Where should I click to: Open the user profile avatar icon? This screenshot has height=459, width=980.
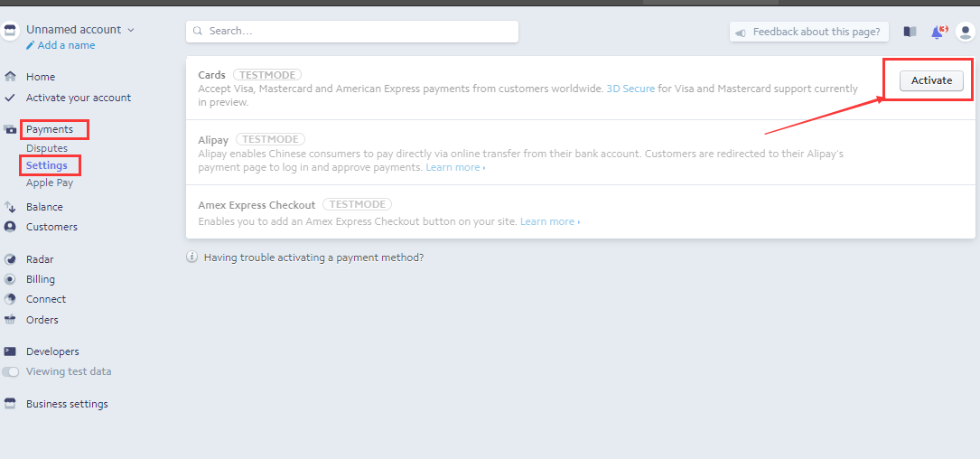click(x=965, y=32)
